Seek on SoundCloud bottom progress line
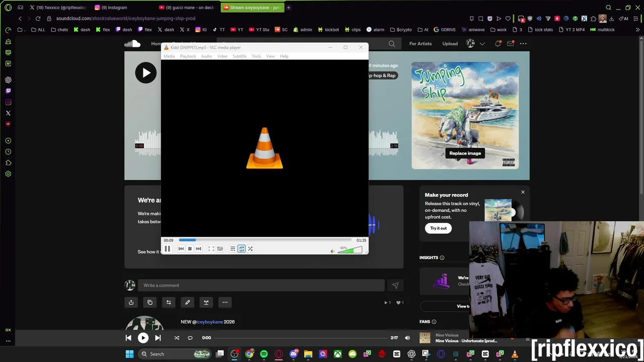The image size is (644, 362). [302, 338]
